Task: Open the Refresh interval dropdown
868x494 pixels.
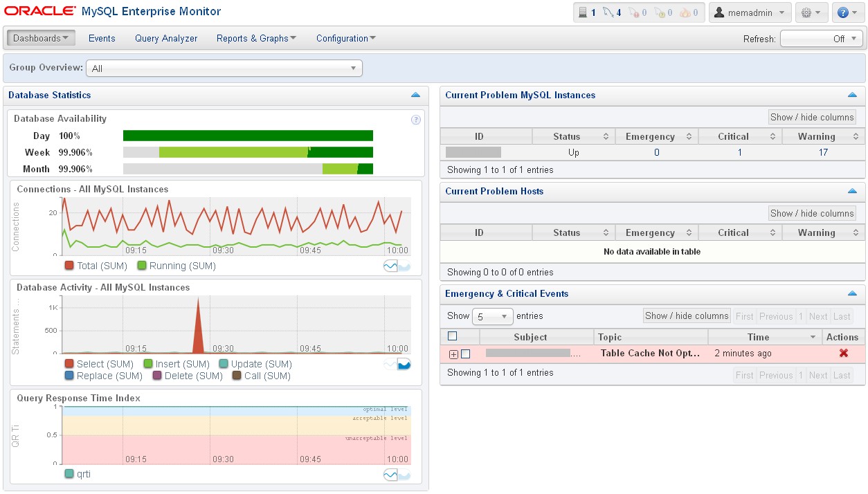Action: 822,39
